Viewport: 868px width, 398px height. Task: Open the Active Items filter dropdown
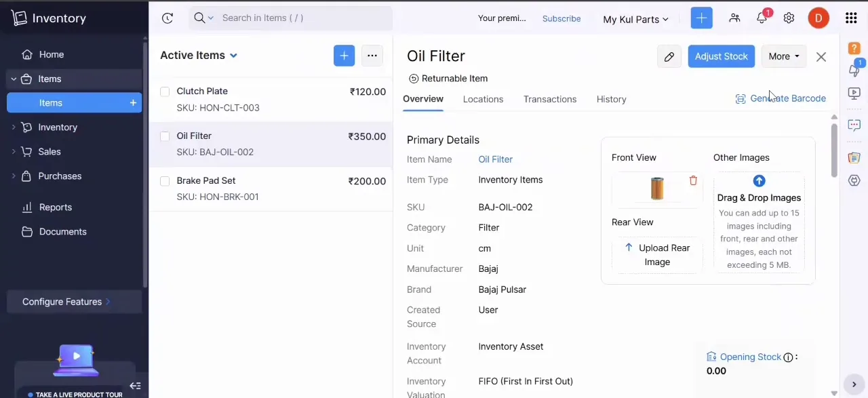tap(199, 56)
